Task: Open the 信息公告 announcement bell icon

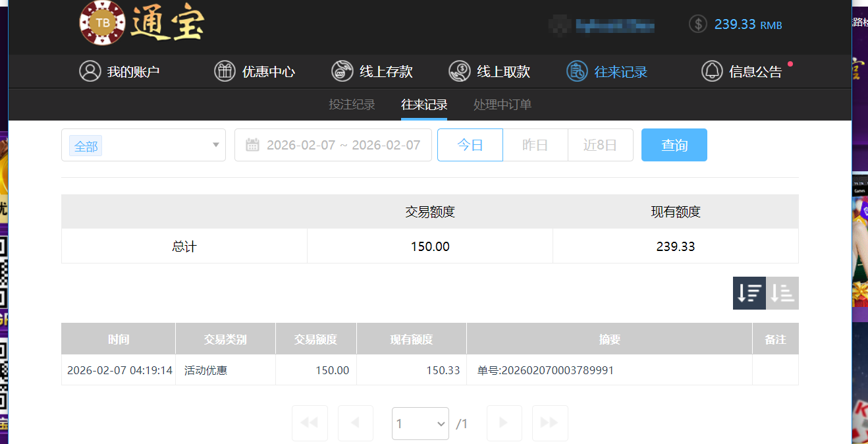Action: click(x=712, y=71)
